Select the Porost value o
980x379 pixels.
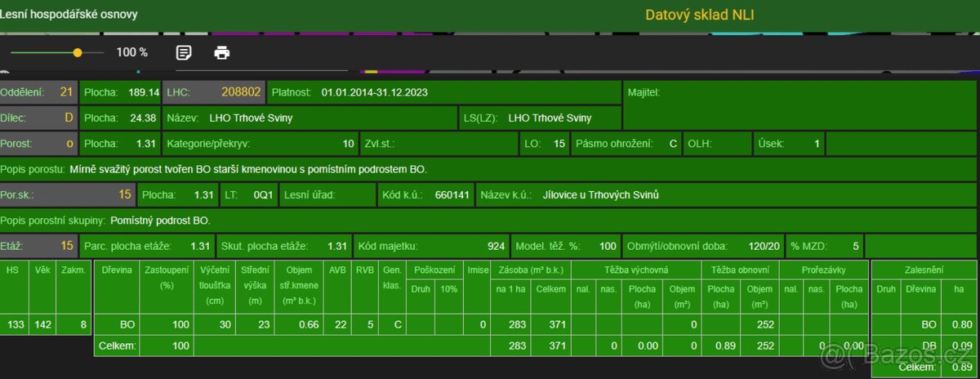coord(70,143)
